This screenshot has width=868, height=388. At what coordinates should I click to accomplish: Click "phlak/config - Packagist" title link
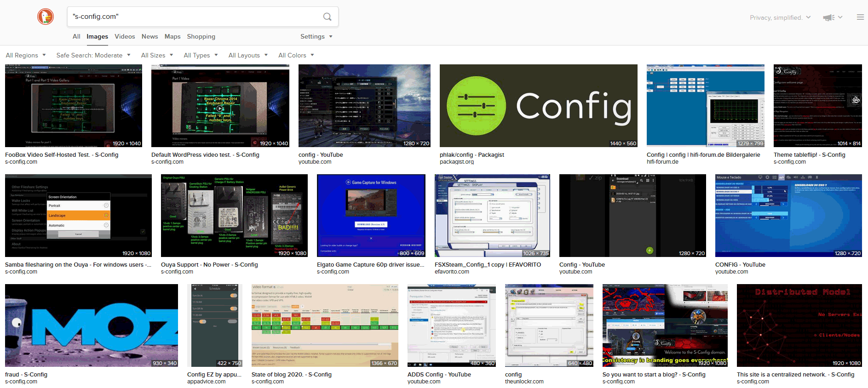[472, 155]
